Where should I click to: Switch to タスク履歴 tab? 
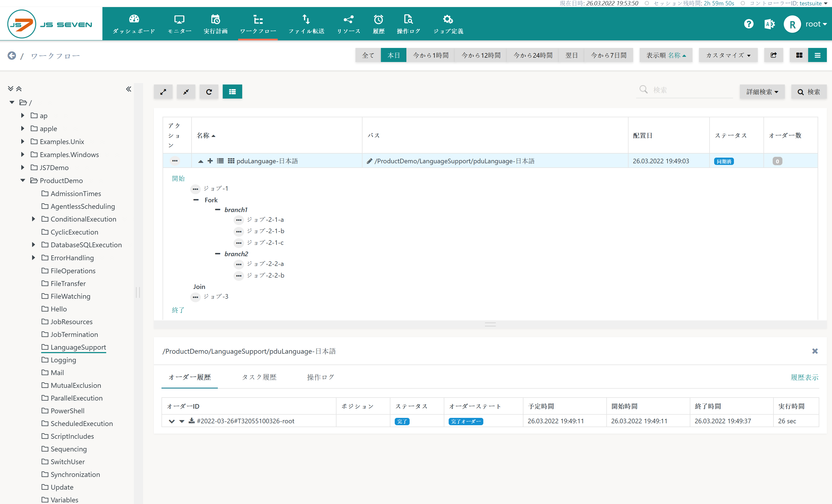click(x=259, y=377)
